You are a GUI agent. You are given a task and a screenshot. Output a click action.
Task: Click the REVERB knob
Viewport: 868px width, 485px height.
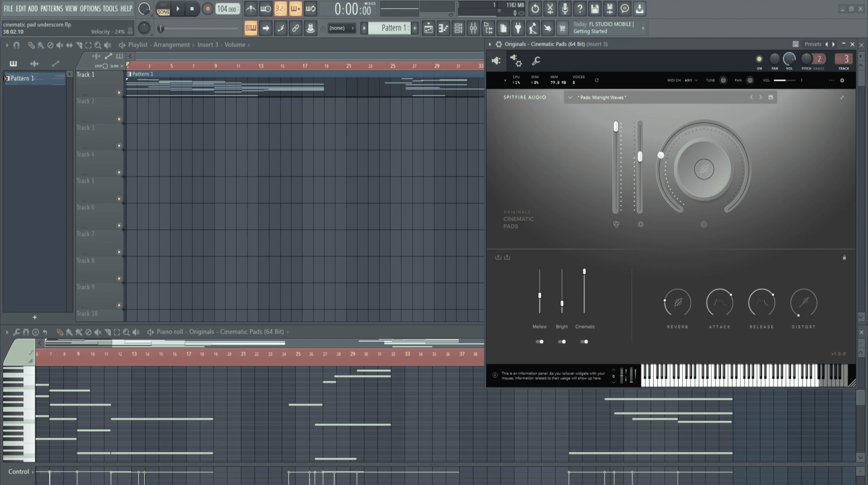pyautogui.click(x=677, y=302)
